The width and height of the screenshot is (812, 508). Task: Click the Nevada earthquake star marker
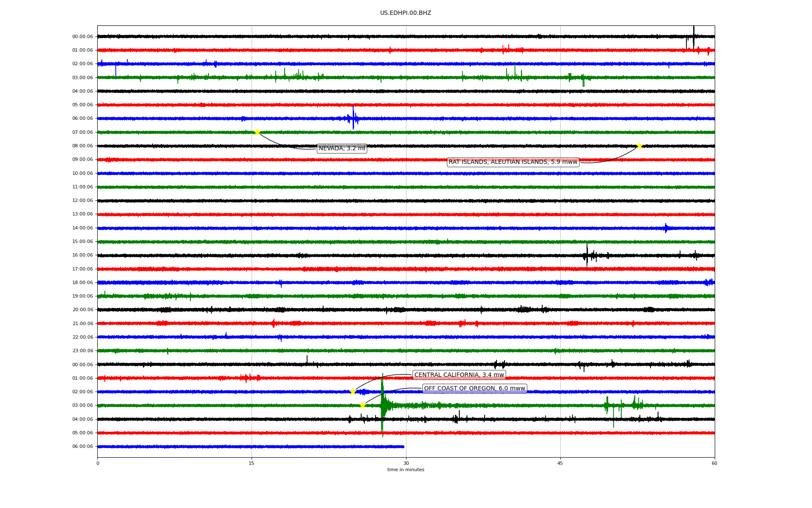click(257, 132)
